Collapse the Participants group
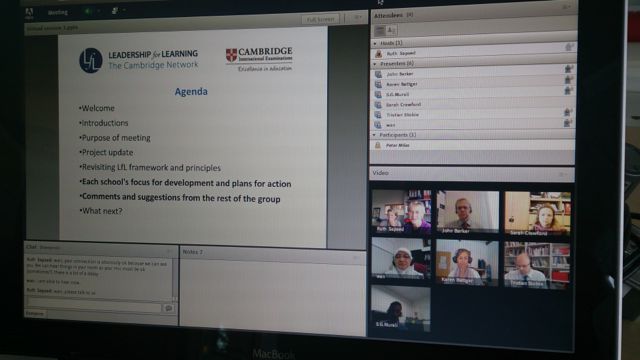This screenshot has width=640, height=360. [374, 135]
